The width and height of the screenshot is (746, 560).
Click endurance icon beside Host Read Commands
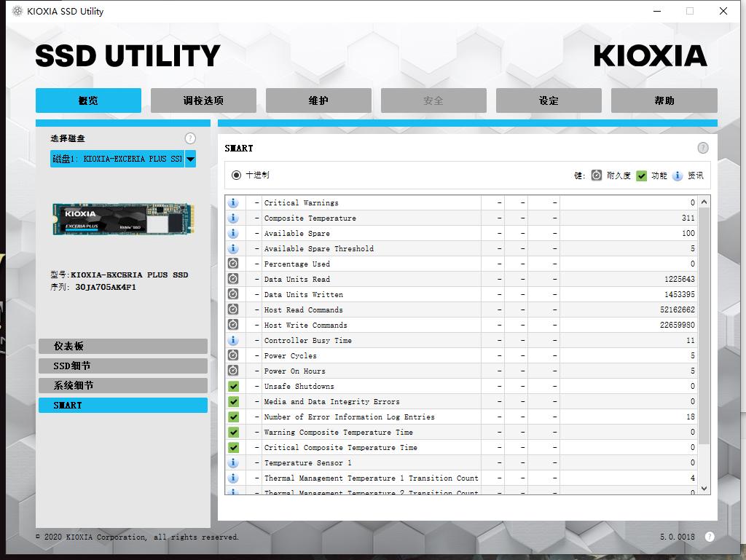click(233, 309)
